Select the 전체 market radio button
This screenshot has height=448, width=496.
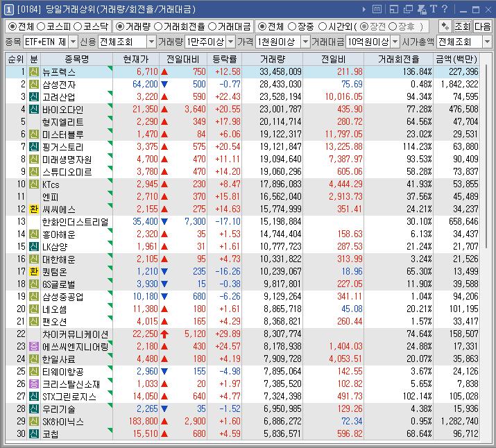(12, 26)
